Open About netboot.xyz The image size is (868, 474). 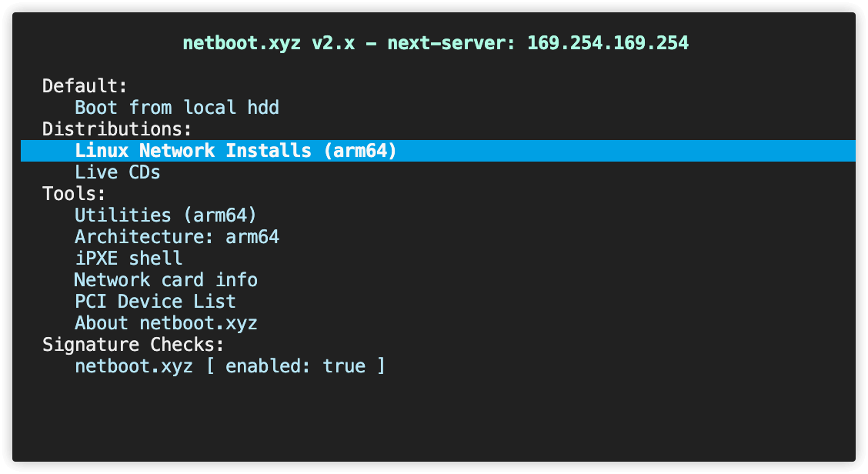pyautogui.click(x=165, y=322)
